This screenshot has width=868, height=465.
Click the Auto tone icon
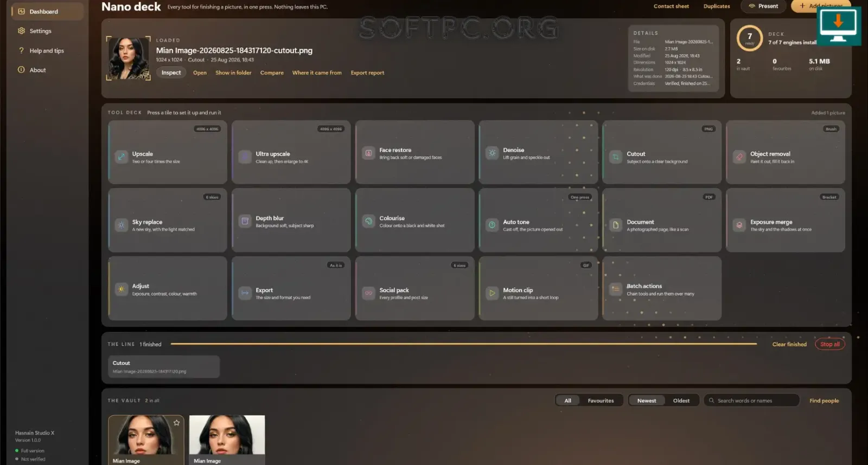(492, 225)
